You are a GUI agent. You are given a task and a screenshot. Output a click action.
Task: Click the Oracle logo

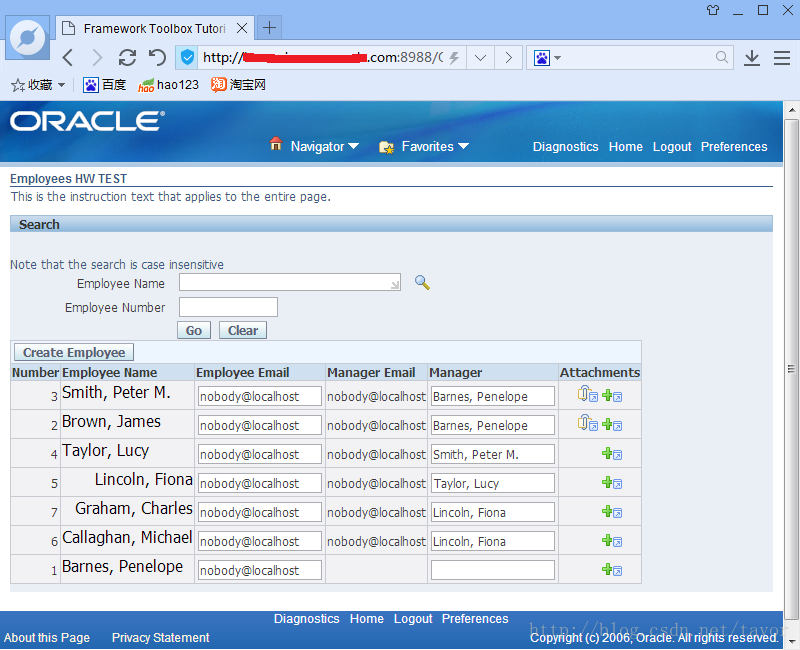click(87, 121)
